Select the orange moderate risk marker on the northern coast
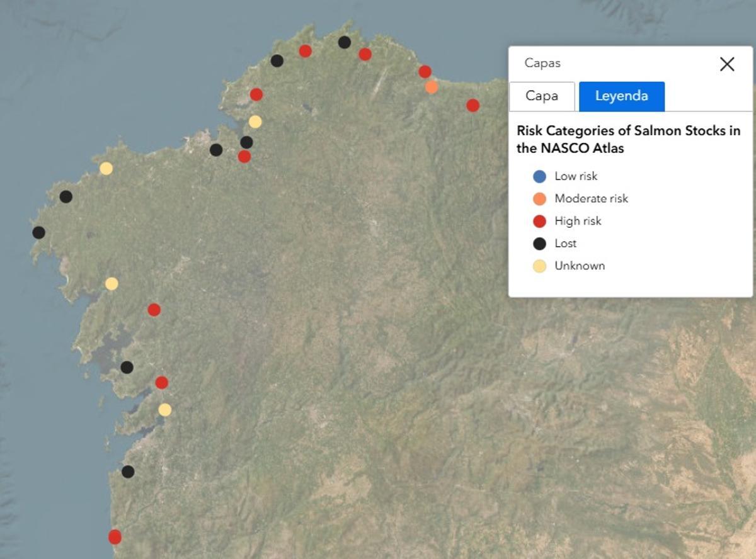756x559 pixels. coord(431,86)
